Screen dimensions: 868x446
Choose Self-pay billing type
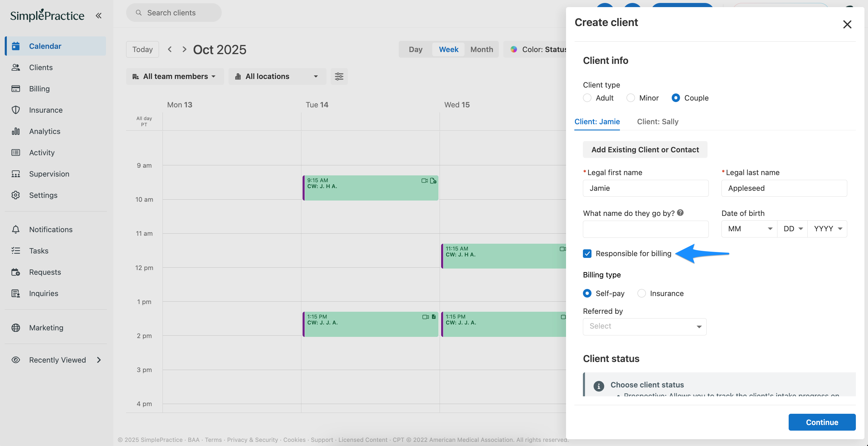click(587, 293)
